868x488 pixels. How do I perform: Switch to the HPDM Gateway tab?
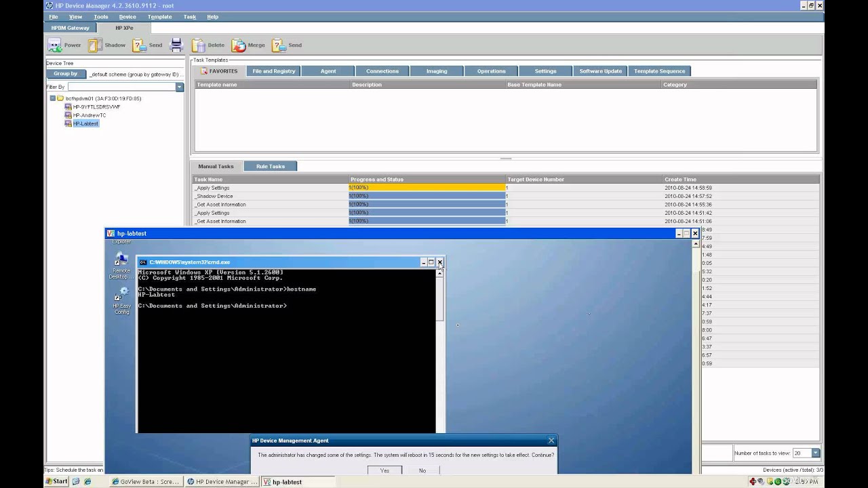(x=71, y=28)
